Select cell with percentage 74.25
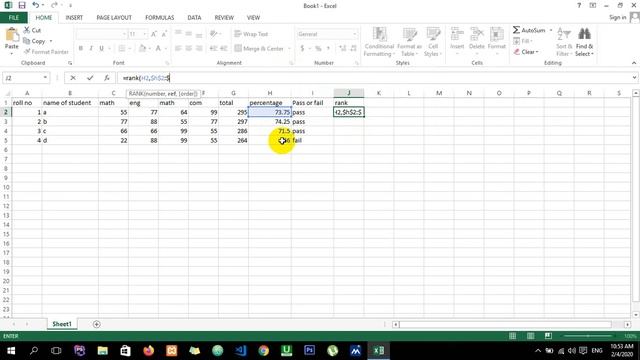The height and width of the screenshot is (360, 640). [x=270, y=122]
